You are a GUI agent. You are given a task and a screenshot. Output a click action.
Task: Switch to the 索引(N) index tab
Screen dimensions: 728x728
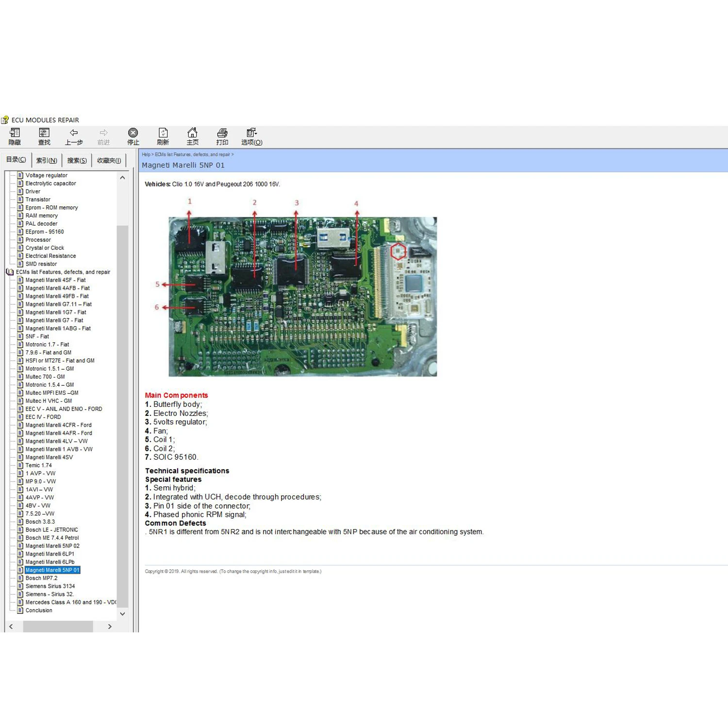coord(47,160)
